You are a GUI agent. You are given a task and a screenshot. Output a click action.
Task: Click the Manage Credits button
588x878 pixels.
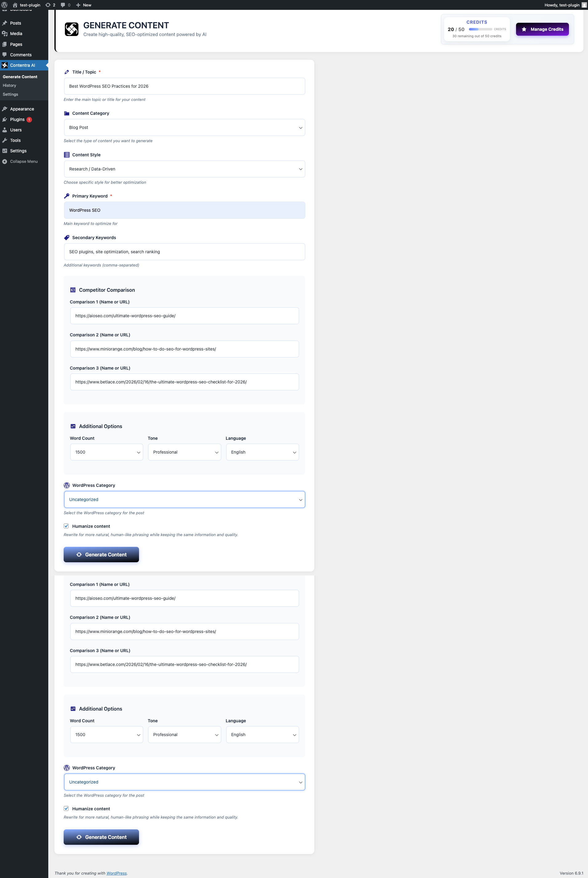(x=542, y=29)
